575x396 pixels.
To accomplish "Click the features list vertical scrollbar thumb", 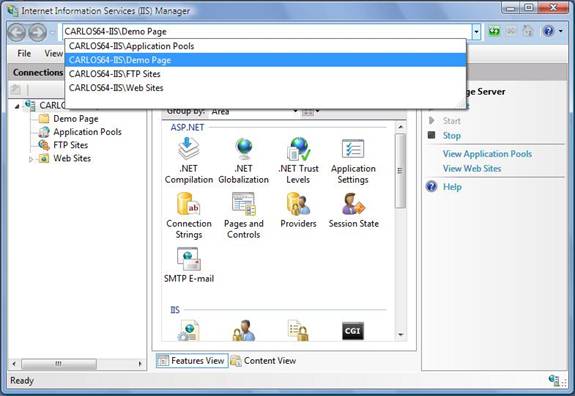I will click(x=400, y=171).
